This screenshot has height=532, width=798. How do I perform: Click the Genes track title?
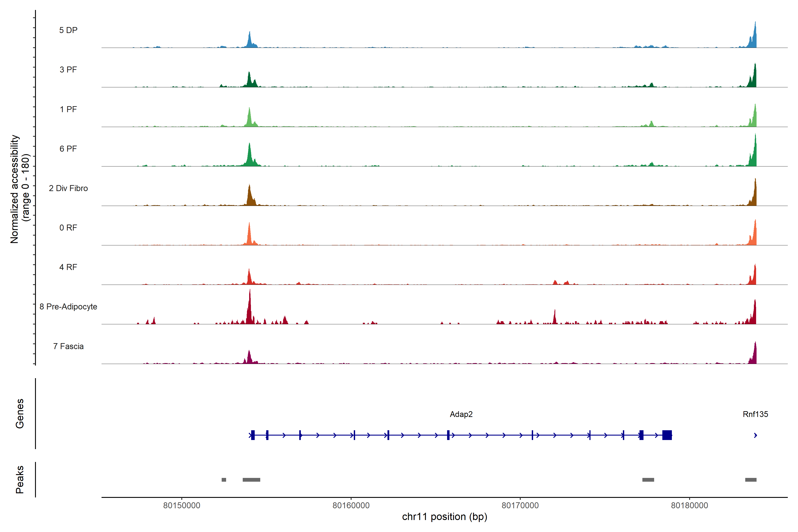(20, 413)
